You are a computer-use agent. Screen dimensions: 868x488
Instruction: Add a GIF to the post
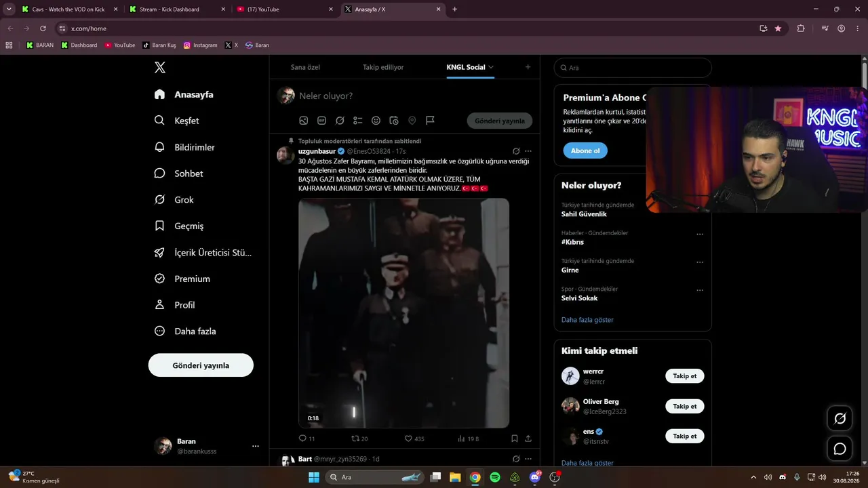point(321,121)
